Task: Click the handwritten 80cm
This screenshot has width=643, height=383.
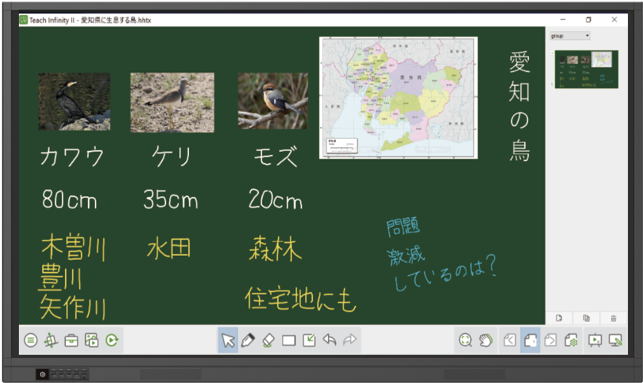Action: coord(69,200)
